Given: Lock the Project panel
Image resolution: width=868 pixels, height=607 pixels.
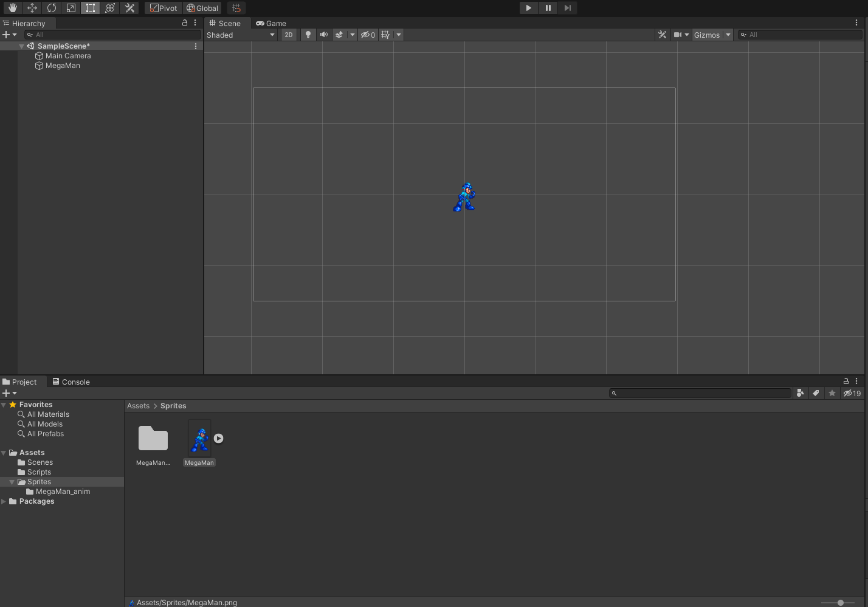Looking at the screenshot, I should coord(846,381).
